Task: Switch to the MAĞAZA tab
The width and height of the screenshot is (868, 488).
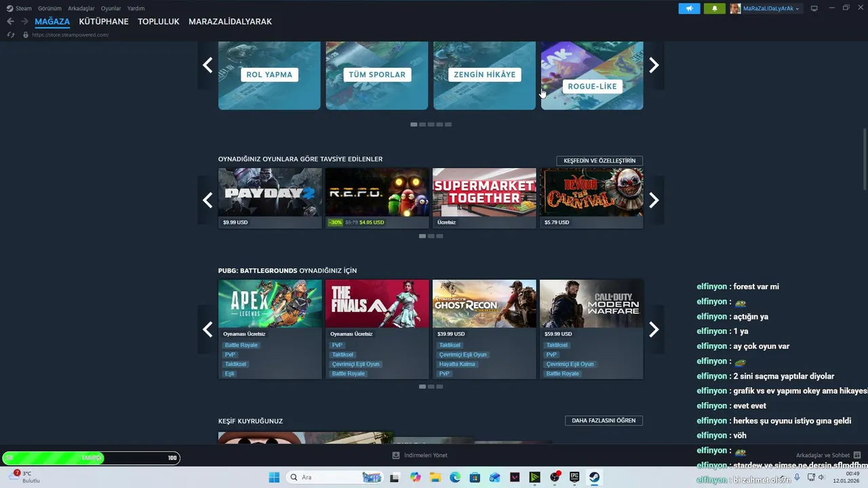Action: 52,22
